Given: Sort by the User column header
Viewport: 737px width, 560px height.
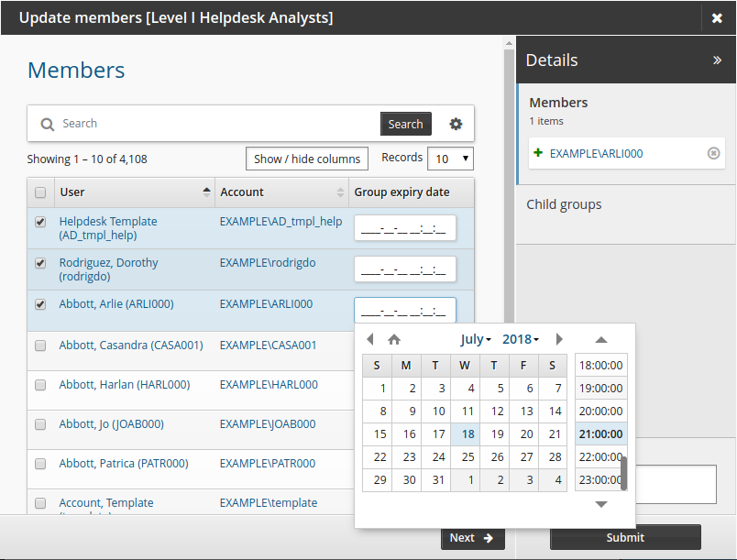Looking at the screenshot, I should tap(135, 192).
